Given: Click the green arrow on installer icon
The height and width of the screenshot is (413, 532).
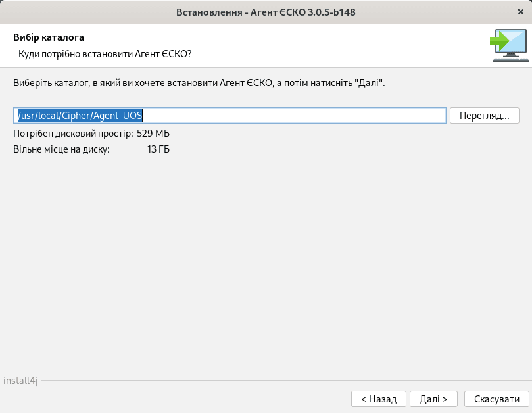Looking at the screenshot, I should pyautogui.click(x=499, y=41).
